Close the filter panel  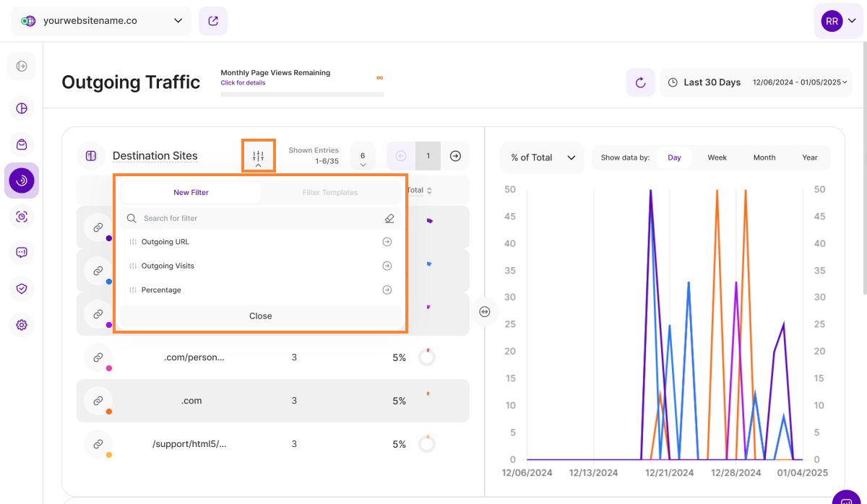pyautogui.click(x=260, y=316)
